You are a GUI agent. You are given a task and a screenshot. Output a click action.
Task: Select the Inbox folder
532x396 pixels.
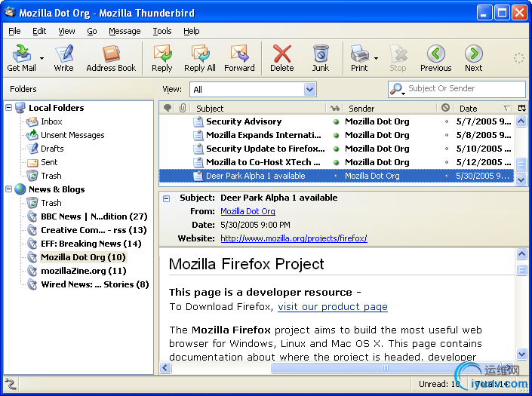(51, 121)
